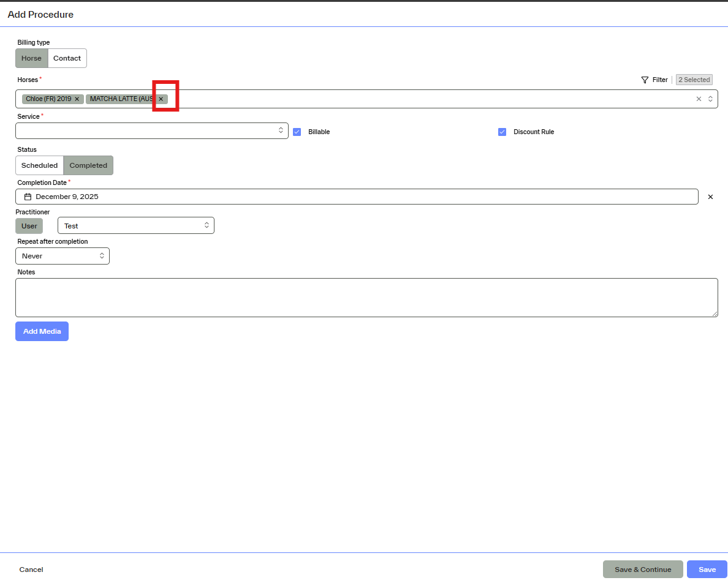This screenshot has height=583, width=728.
Task: Open the Repeat after completion dropdown
Action: coord(63,256)
